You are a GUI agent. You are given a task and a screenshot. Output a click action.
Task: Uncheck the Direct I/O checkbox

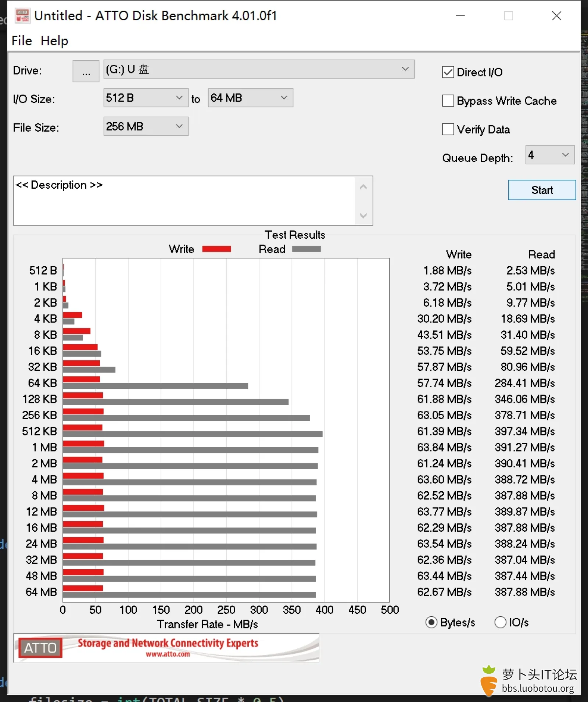pyautogui.click(x=448, y=72)
